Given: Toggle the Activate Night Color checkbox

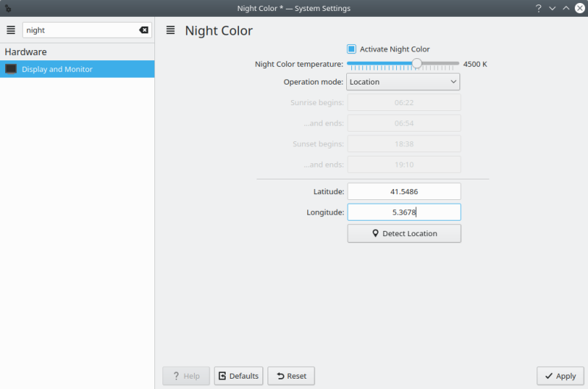Looking at the screenshot, I should [x=351, y=49].
